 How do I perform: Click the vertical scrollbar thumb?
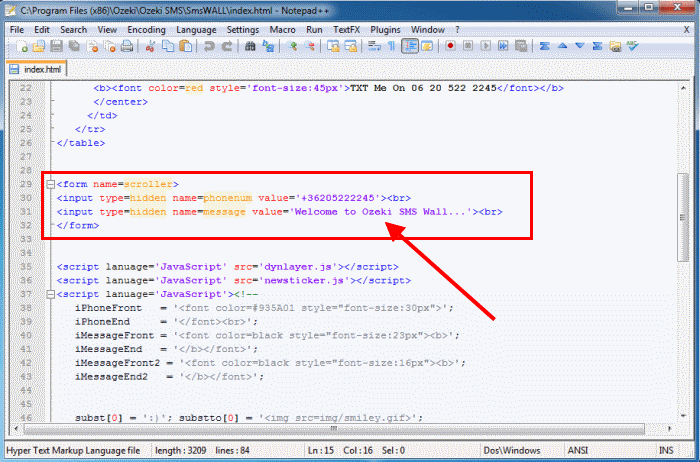pos(683,217)
